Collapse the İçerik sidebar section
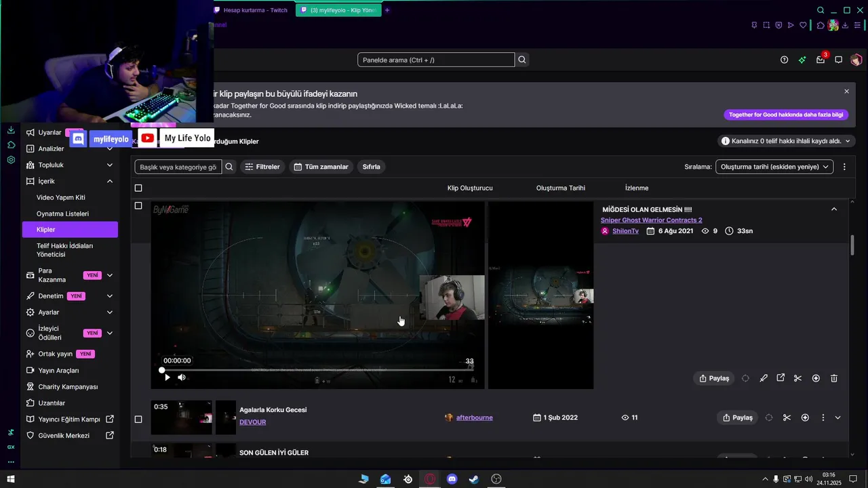868x488 pixels. (x=110, y=181)
